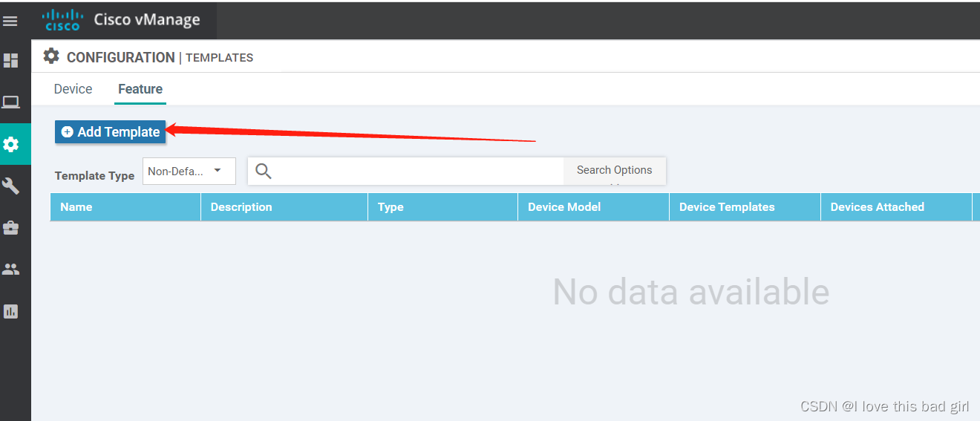This screenshot has height=421, width=980.
Task: Click the CONFIGURATION heading text
Action: 120,57
